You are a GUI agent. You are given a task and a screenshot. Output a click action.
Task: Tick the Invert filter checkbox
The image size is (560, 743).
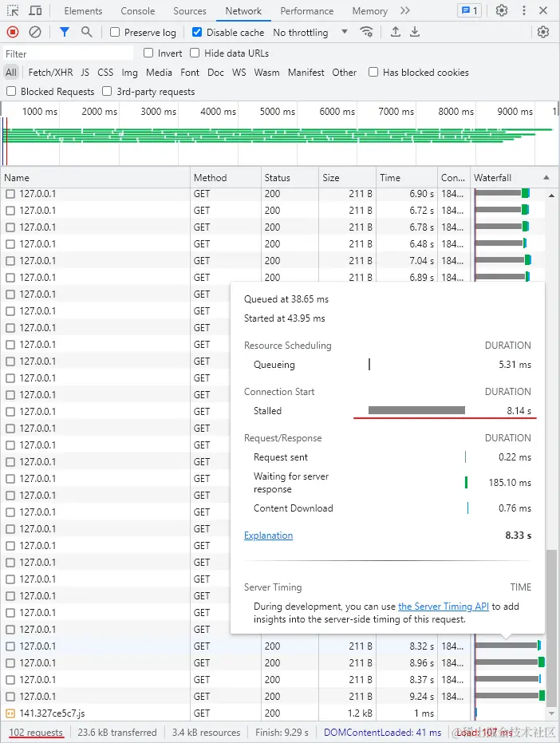click(148, 53)
